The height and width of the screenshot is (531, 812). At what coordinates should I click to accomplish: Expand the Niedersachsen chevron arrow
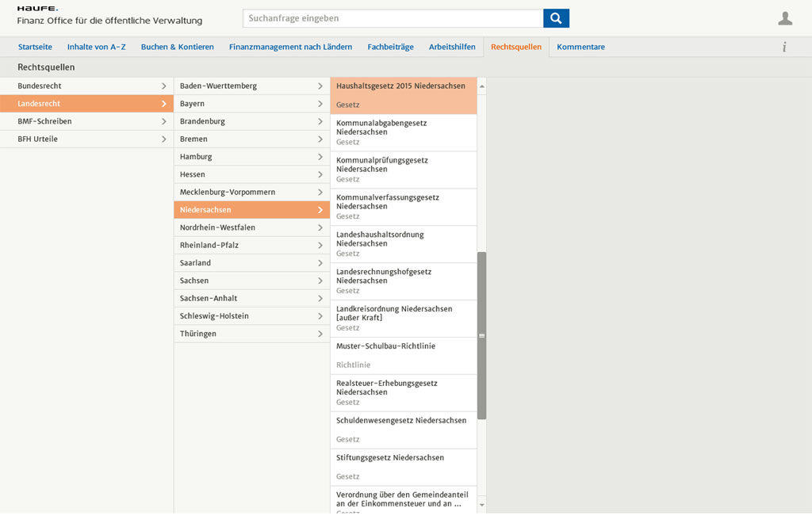[320, 209]
